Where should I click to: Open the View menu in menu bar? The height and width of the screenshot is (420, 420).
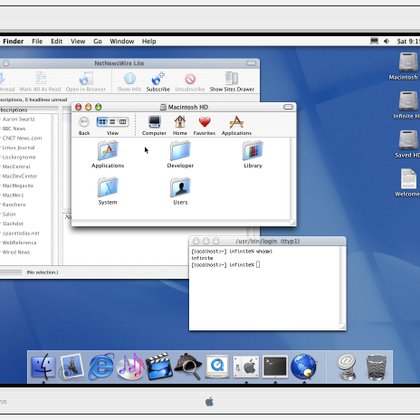click(x=78, y=41)
